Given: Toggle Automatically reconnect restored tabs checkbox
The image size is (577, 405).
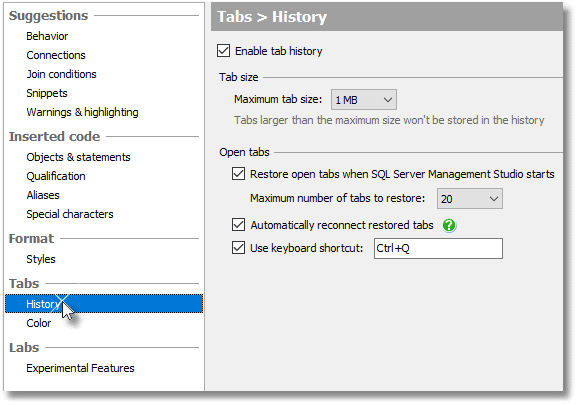Looking at the screenshot, I should [238, 225].
